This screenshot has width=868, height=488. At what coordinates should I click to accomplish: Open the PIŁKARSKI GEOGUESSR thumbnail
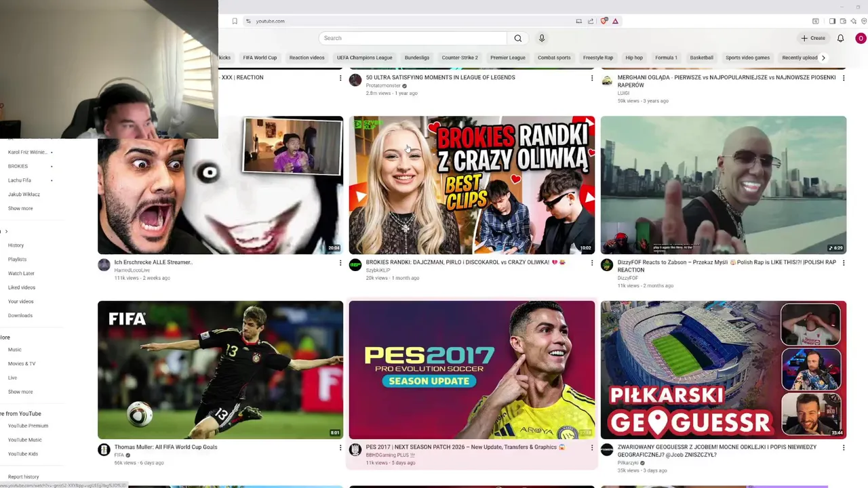(724, 370)
